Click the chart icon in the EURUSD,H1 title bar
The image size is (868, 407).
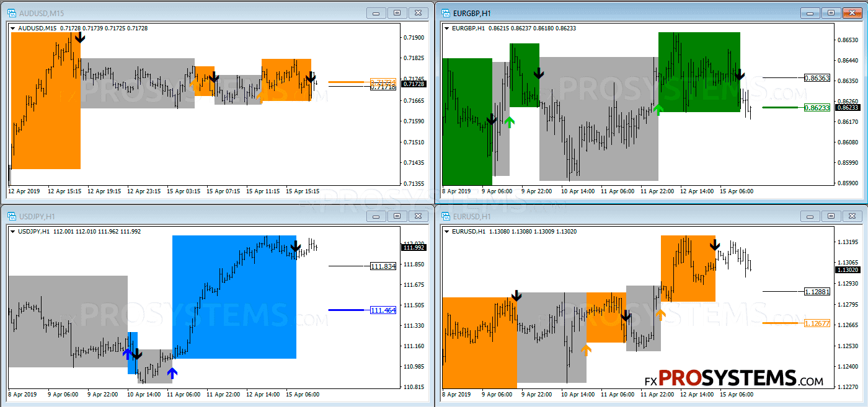pyautogui.click(x=446, y=216)
